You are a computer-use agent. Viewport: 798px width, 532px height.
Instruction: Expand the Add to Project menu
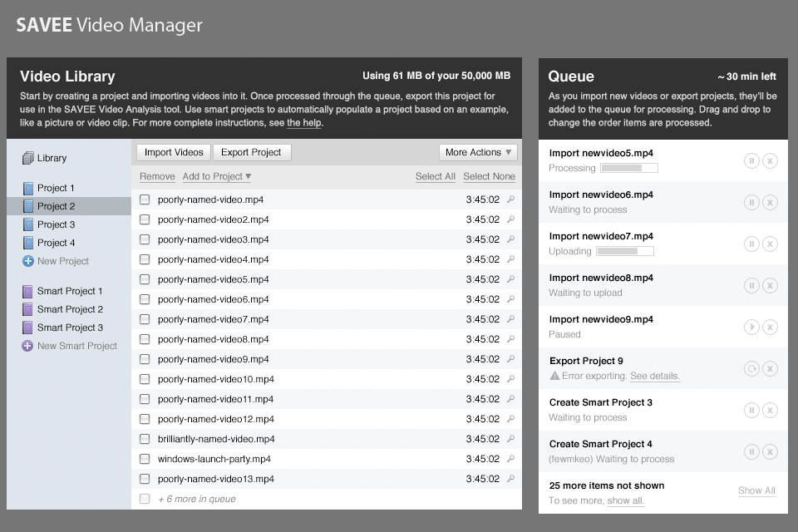(217, 176)
